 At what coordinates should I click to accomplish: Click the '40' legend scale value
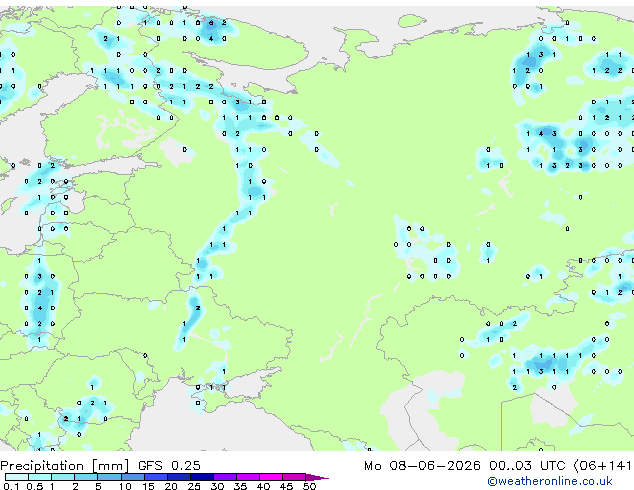264,486
